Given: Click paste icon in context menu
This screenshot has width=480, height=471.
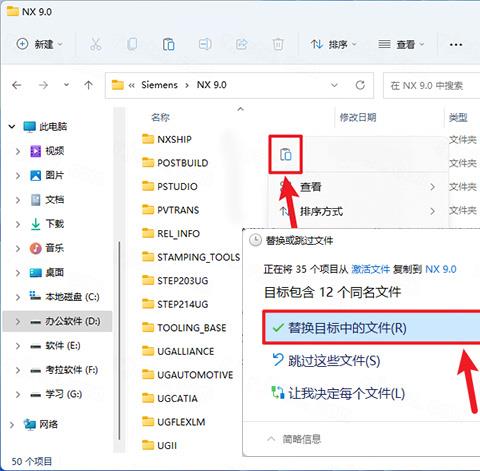Looking at the screenshot, I should coord(286,154).
